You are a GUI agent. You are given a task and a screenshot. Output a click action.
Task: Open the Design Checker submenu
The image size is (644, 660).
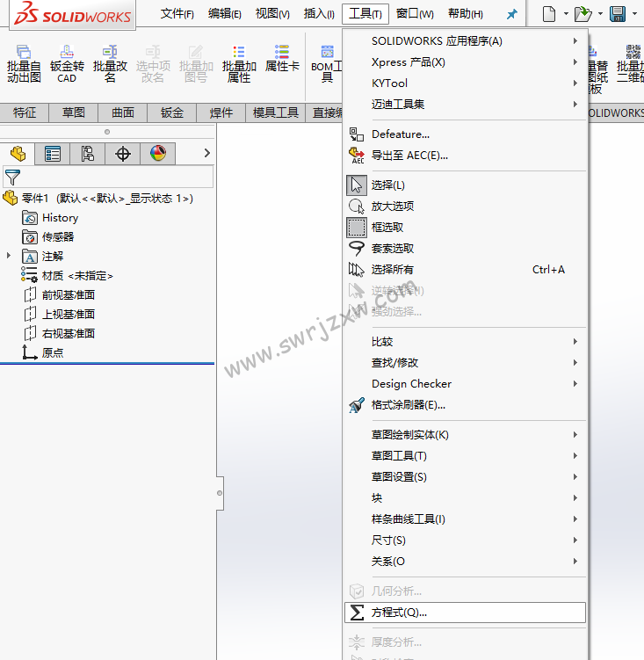tap(465, 383)
